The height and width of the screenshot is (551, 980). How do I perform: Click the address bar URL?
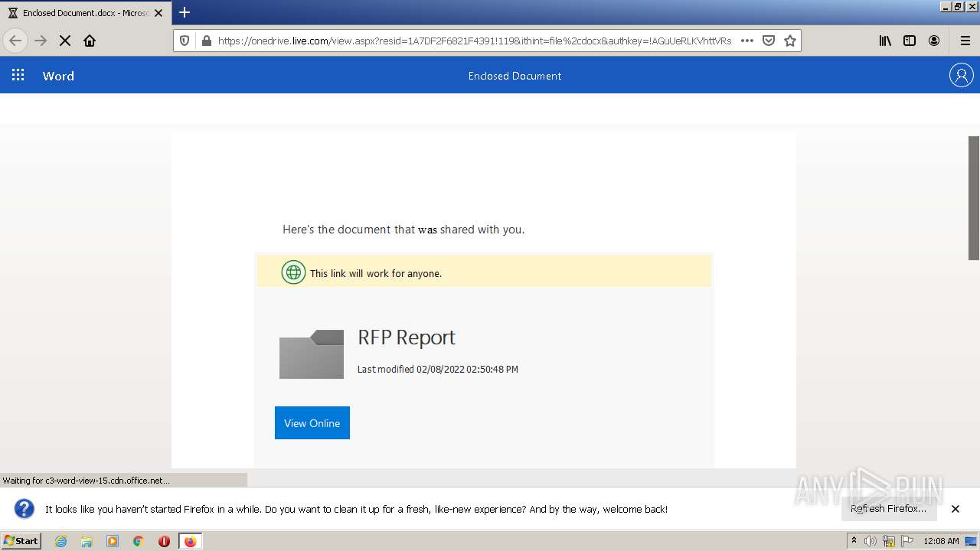(x=475, y=41)
